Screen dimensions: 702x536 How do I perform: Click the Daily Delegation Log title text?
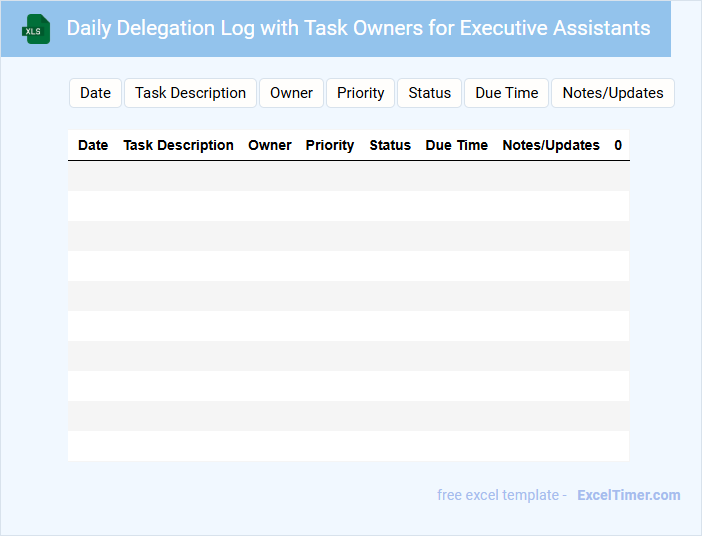tap(358, 28)
